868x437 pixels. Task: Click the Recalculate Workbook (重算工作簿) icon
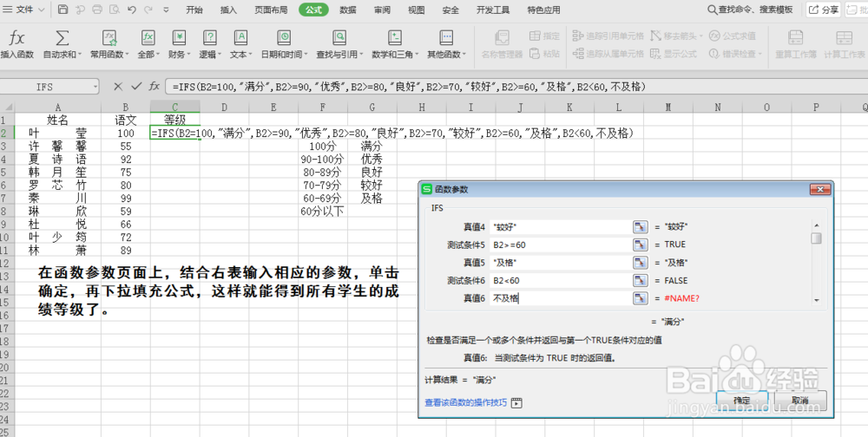point(795,38)
